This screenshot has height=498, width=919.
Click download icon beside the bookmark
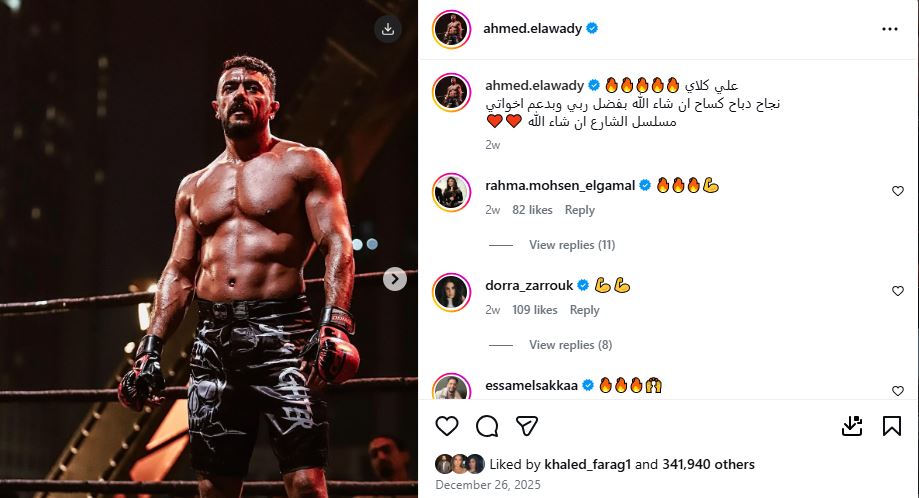point(851,426)
